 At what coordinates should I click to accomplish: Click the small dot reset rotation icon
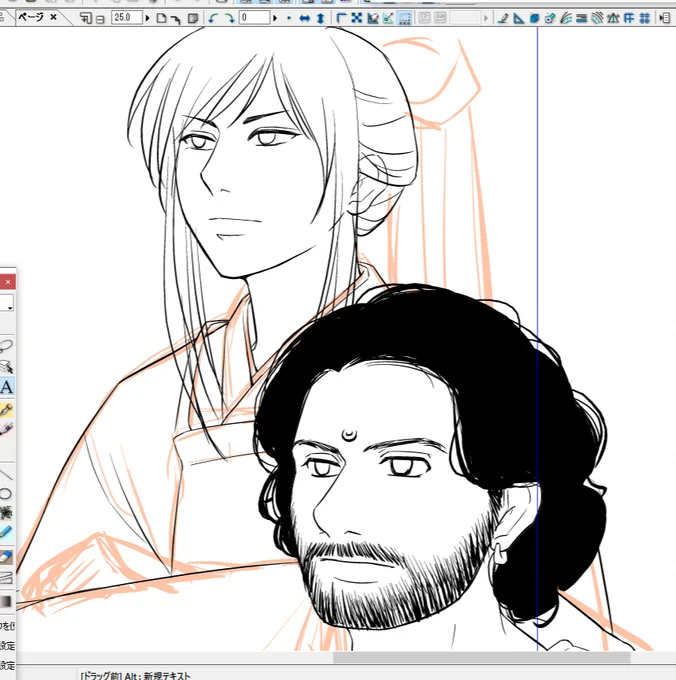tap(289, 18)
